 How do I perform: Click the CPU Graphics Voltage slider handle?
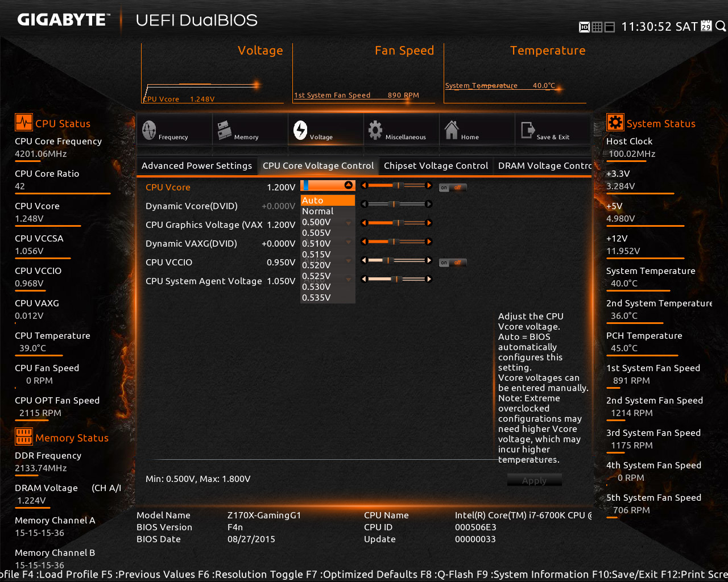point(398,223)
